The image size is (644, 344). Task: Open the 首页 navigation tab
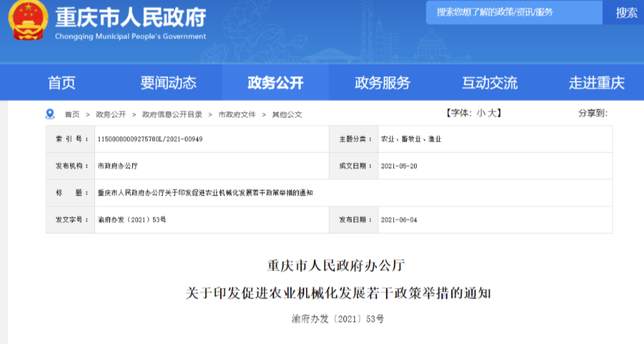tap(62, 83)
